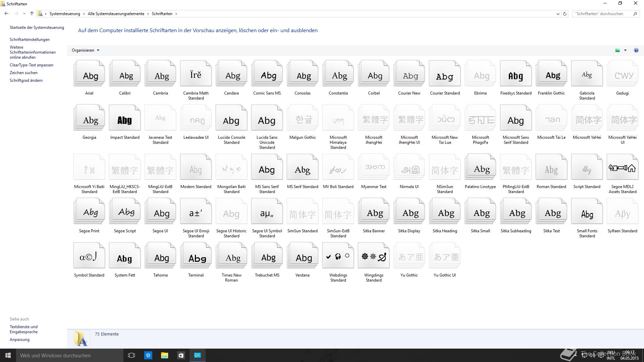Select the Palatino Linotype font icon
Screen dimensions: 644x362
coord(480,167)
